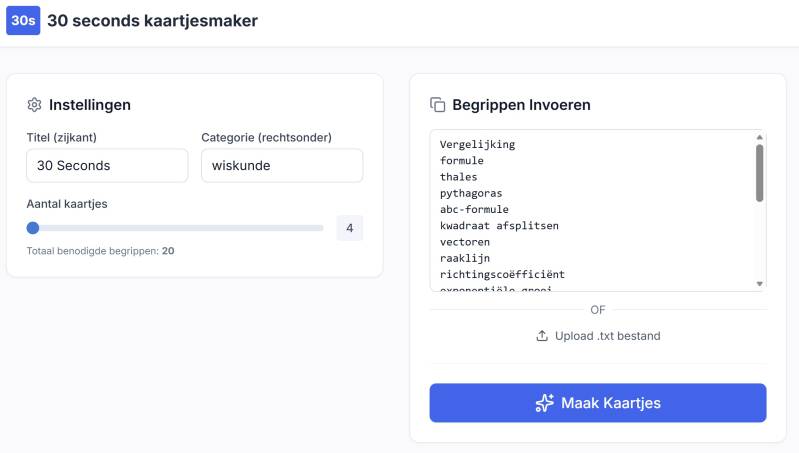This screenshot has width=799, height=453.
Task: Place cursor on the abc-formule line
Action: click(474, 209)
